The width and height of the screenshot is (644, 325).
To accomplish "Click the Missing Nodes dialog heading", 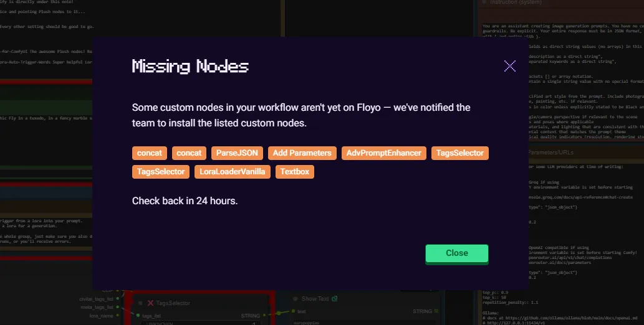I will pos(190,66).
